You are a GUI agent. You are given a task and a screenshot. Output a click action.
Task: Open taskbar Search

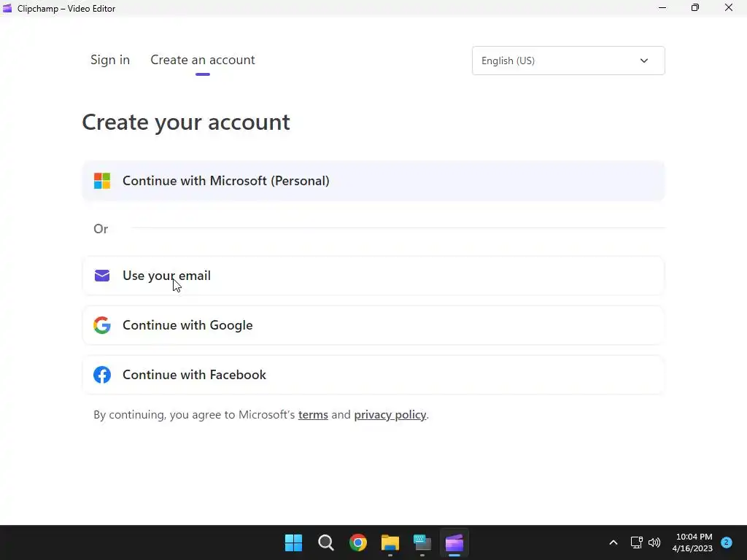(326, 542)
